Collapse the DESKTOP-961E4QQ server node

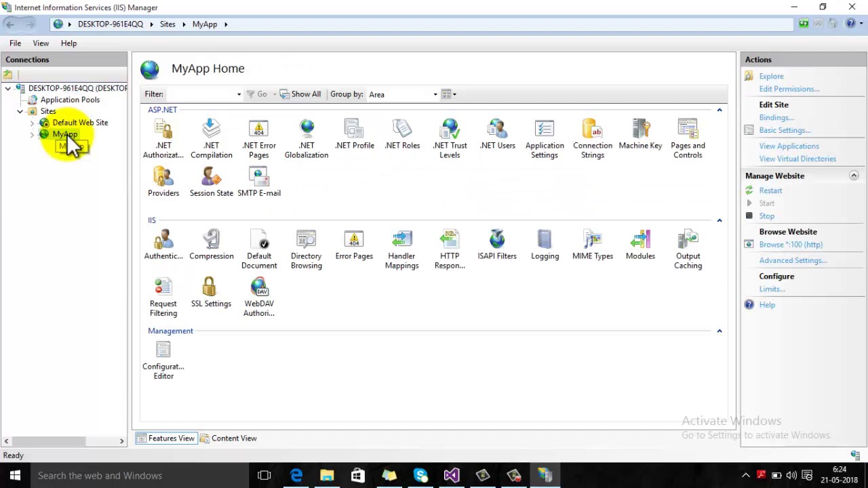click(x=8, y=88)
